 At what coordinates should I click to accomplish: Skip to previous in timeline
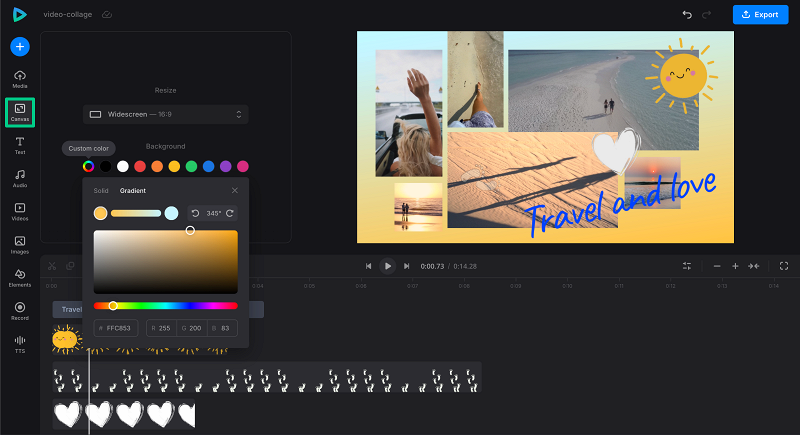pos(368,266)
